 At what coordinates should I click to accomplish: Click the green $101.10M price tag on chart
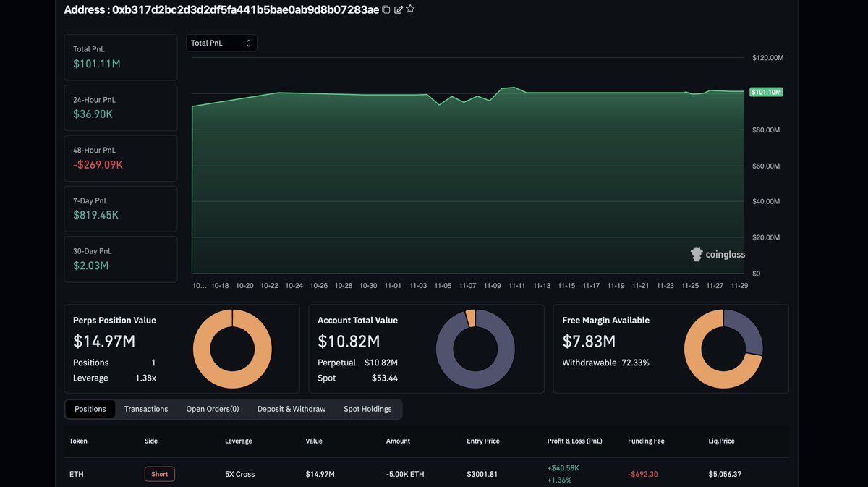tap(767, 92)
